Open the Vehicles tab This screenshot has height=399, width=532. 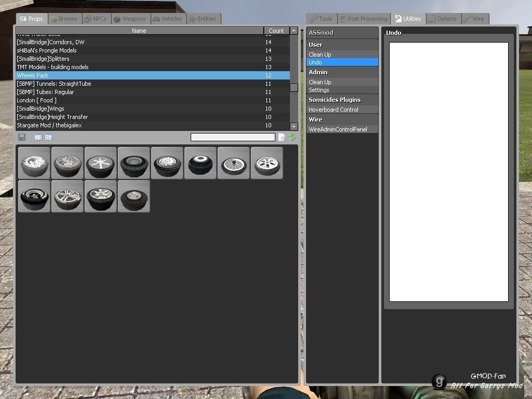tap(168, 19)
